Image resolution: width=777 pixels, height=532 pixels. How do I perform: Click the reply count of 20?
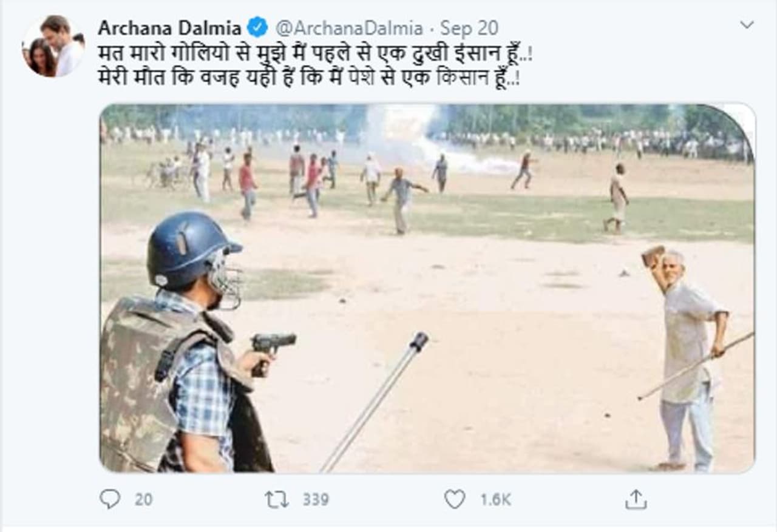143,499
